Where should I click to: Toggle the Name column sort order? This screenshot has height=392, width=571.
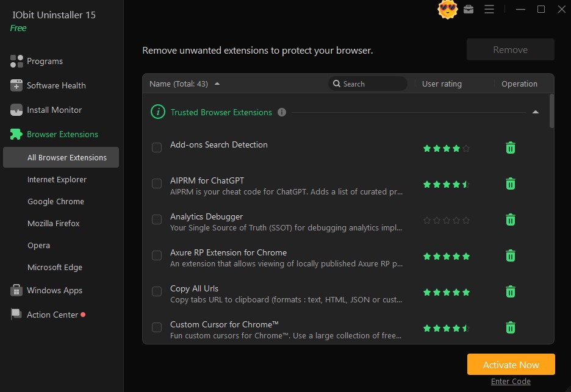217,84
